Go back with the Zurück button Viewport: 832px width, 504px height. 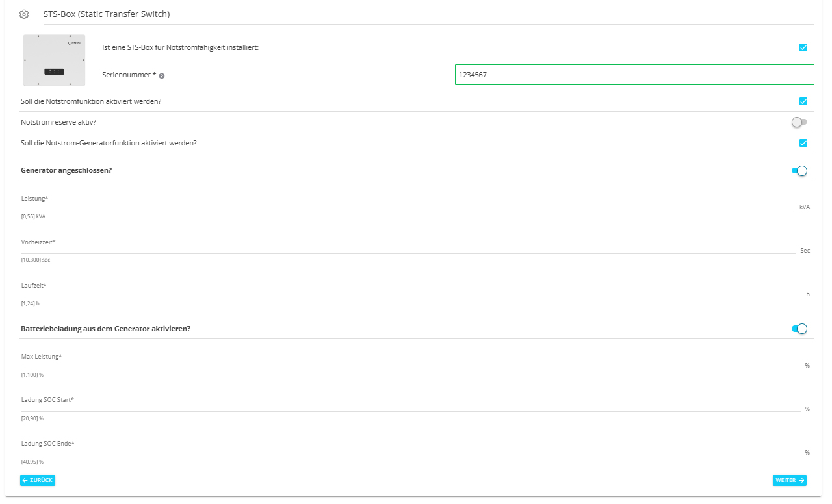(x=38, y=480)
